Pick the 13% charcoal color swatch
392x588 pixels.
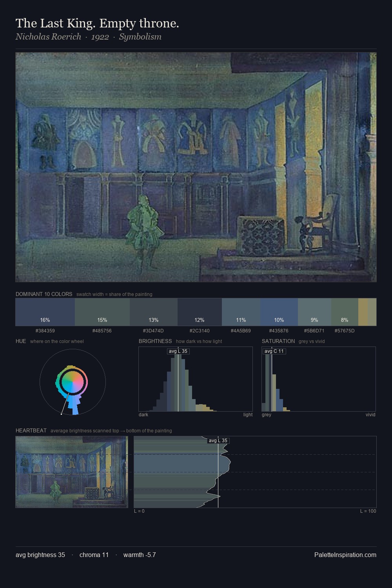[x=154, y=312]
